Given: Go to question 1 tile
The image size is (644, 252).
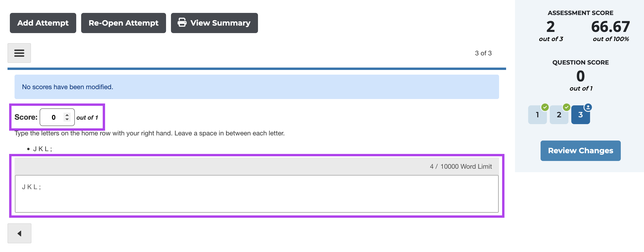Looking at the screenshot, I should 537,115.
